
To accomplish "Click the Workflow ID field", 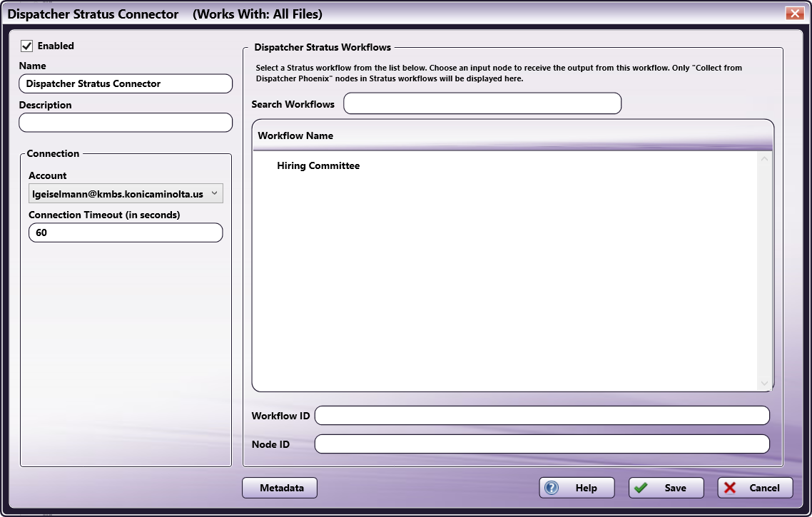I will point(542,416).
